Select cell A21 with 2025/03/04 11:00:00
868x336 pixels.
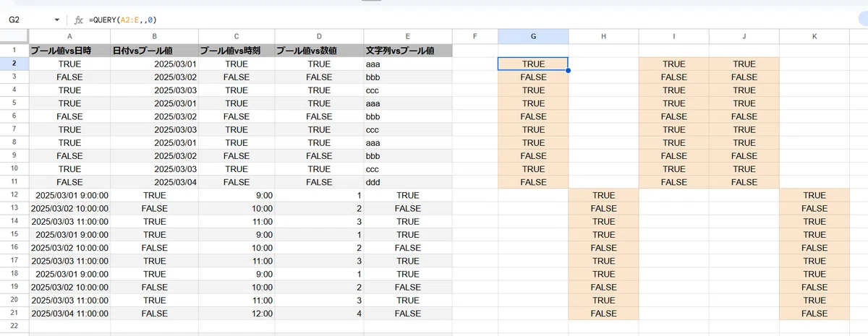[69, 314]
